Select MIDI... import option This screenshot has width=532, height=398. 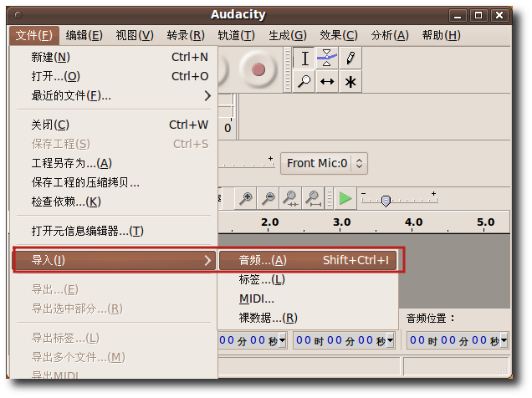[308, 299]
